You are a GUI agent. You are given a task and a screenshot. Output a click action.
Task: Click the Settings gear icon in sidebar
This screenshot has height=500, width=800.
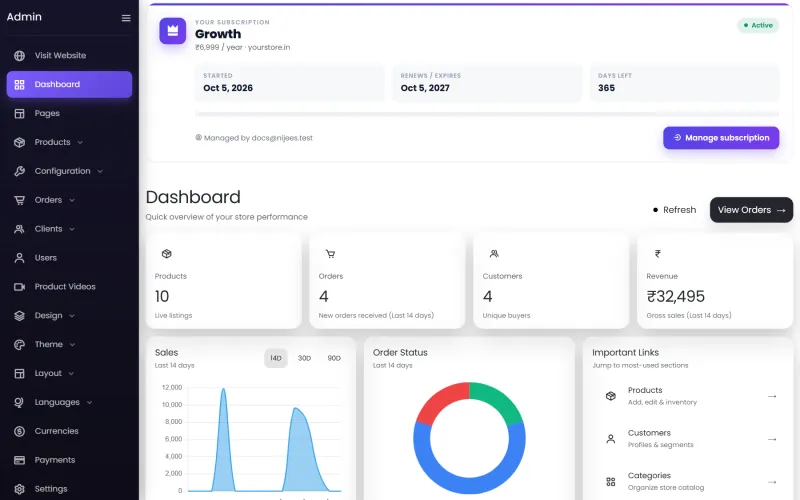click(19, 489)
